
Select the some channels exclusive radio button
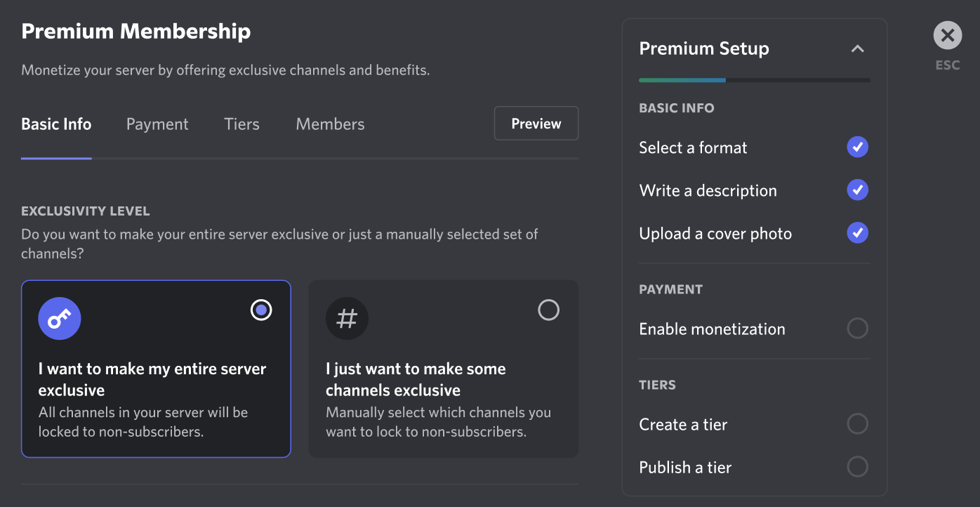click(548, 310)
